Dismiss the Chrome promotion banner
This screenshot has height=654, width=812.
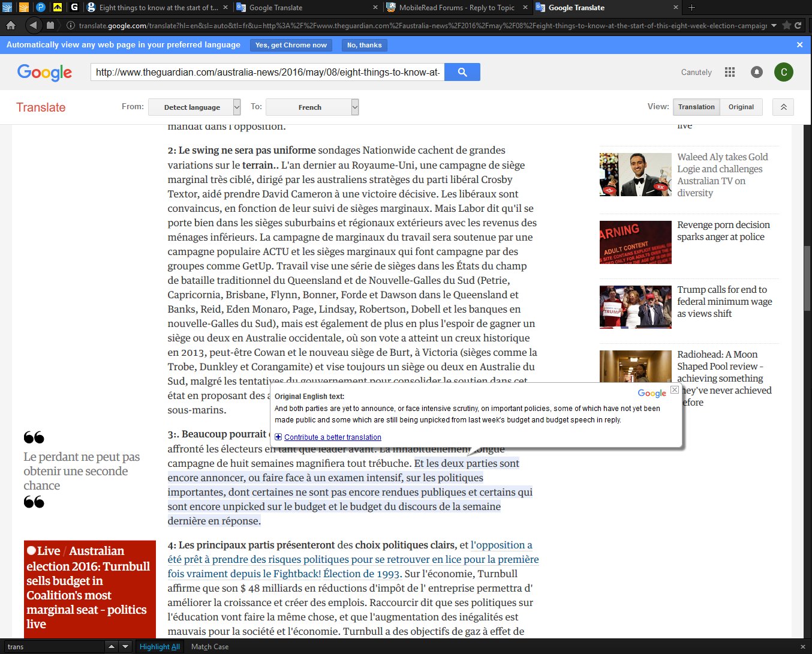point(799,44)
